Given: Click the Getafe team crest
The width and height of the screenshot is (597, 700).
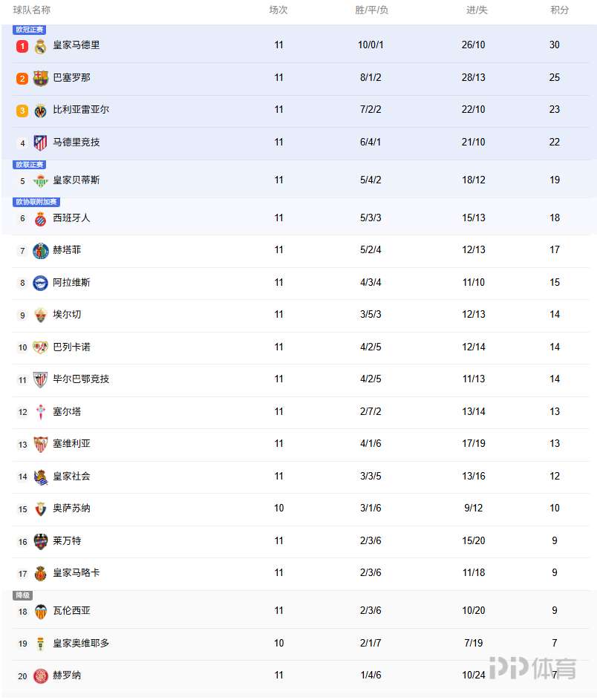Looking at the screenshot, I should [x=40, y=251].
